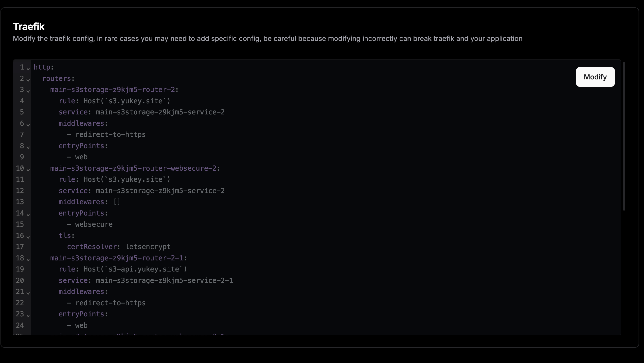
Task: Collapse the router-websecure-2 block at line 10
Action: click(x=28, y=170)
